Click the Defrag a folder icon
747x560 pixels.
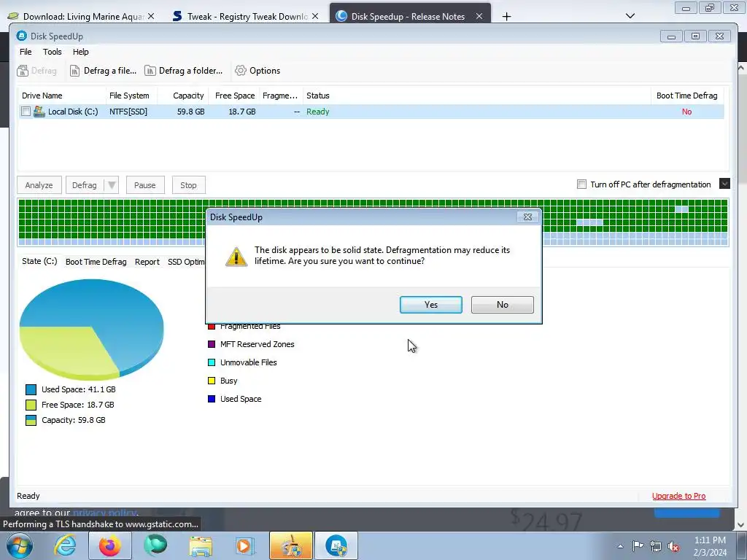150,71
